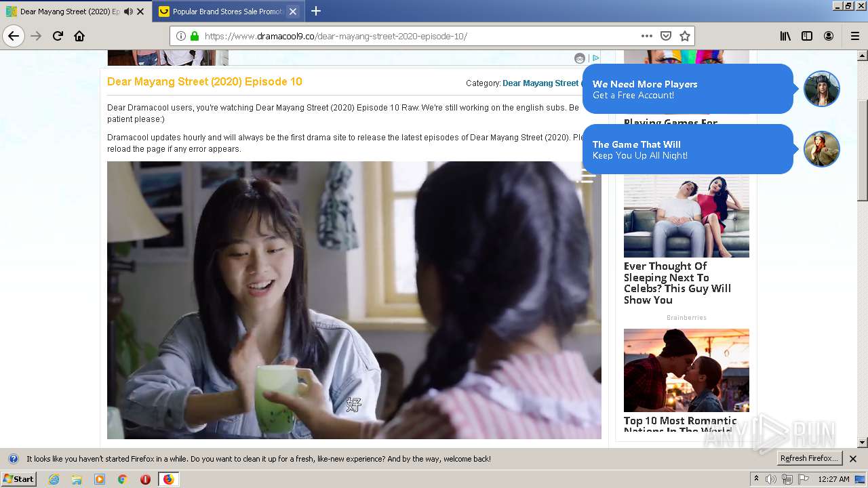The image size is (868, 488).
Task: Close the Popular Brand Stores tab
Action: tap(293, 12)
